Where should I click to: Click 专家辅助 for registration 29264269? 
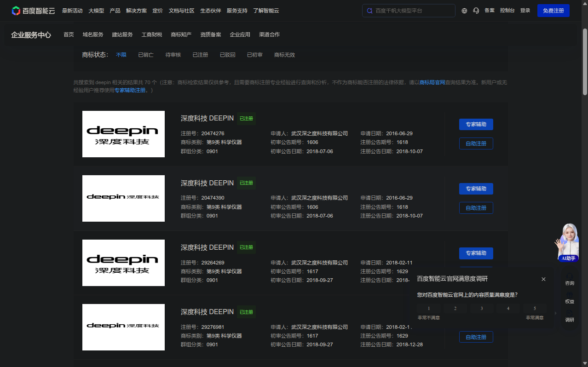point(476,253)
